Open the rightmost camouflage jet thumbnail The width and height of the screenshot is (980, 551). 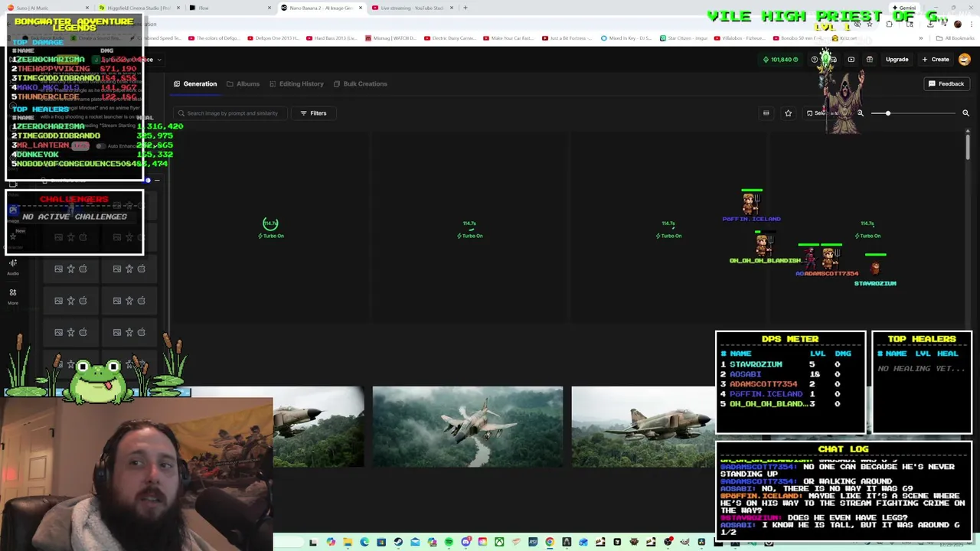tap(642, 427)
